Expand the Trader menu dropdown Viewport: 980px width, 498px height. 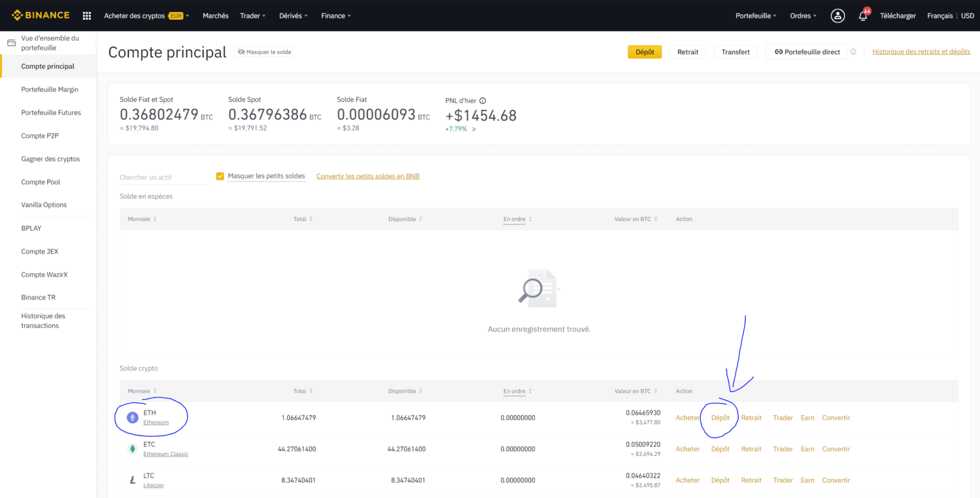pyautogui.click(x=253, y=15)
